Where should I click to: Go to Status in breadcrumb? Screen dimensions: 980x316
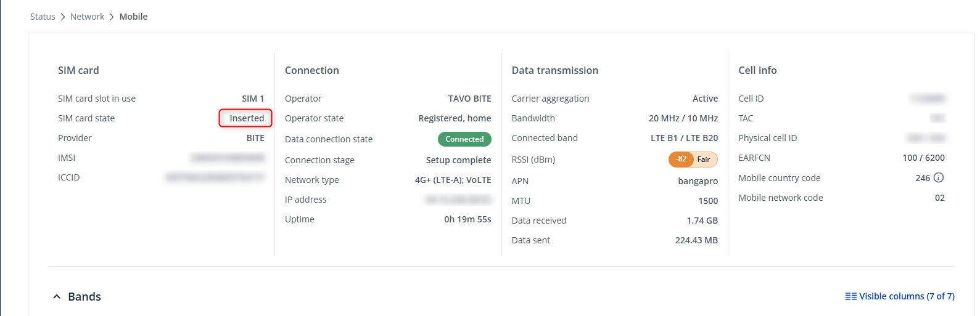pyautogui.click(x=43, y=17)
